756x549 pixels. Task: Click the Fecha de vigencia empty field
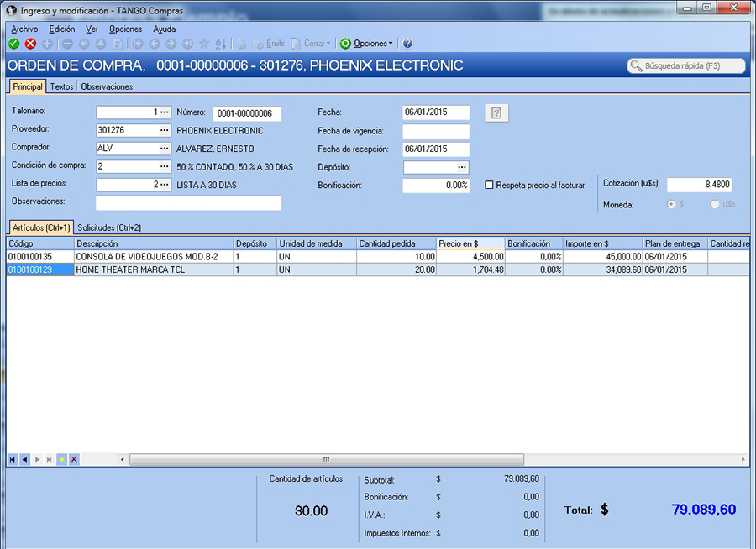tap(436, 131)
